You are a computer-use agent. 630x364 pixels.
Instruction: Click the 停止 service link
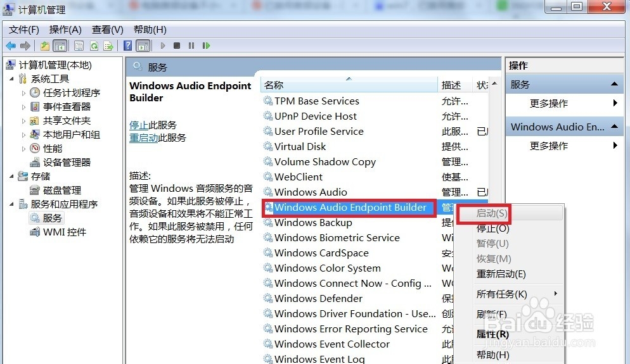139,125
